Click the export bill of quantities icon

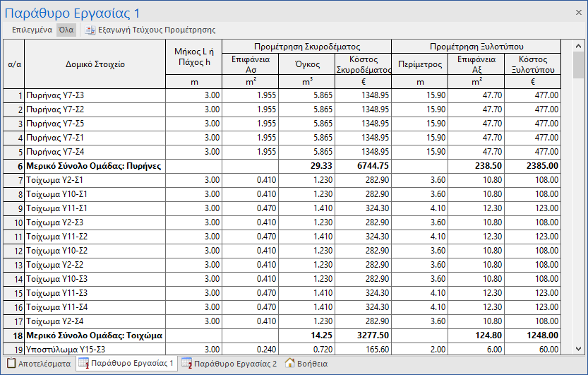click(x=90, y=30)
